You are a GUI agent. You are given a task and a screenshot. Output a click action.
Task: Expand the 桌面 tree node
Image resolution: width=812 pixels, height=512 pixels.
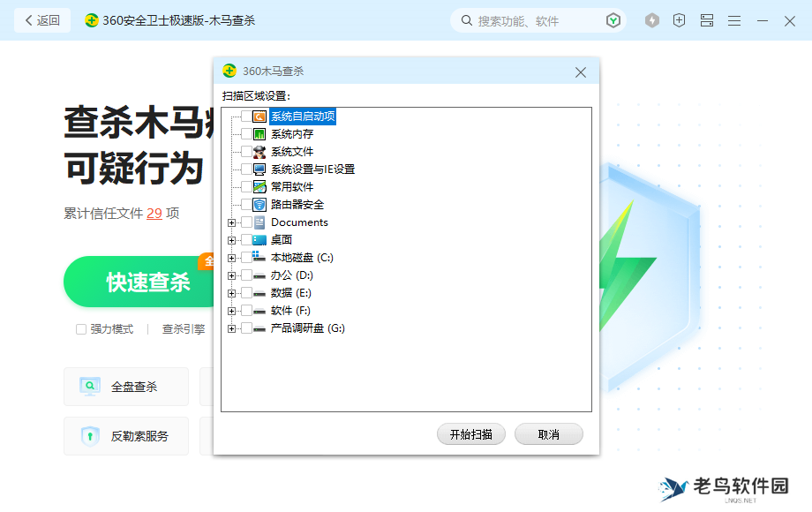click(x=231, y=240)
